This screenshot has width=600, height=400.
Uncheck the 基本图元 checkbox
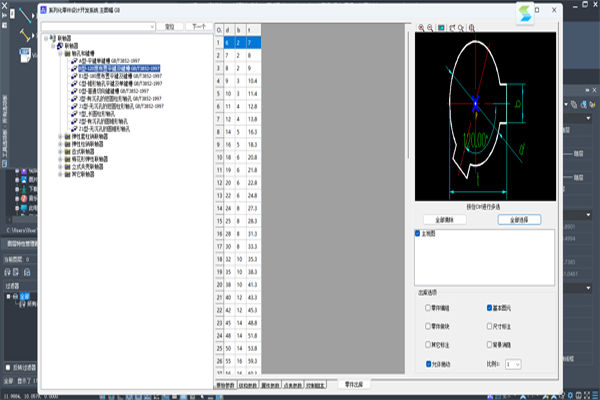tap(488, 308)
